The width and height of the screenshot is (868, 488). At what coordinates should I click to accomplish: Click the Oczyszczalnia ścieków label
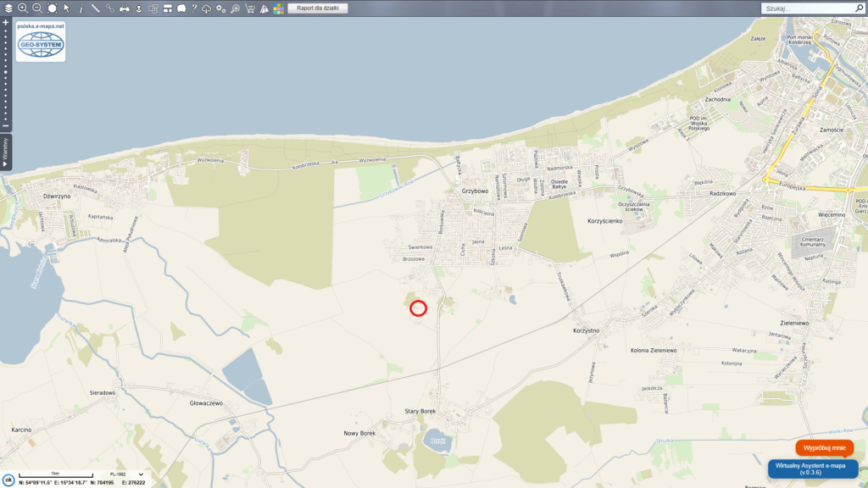pyautogui.click(x=633, y=207)
